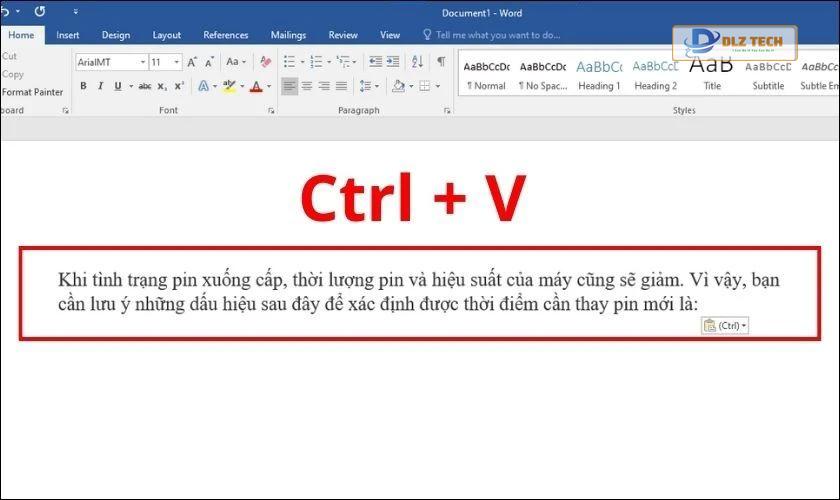Expand the underline style dropdown arrow
The height and width of the screenshot is (500, 840).
[131, 86]
